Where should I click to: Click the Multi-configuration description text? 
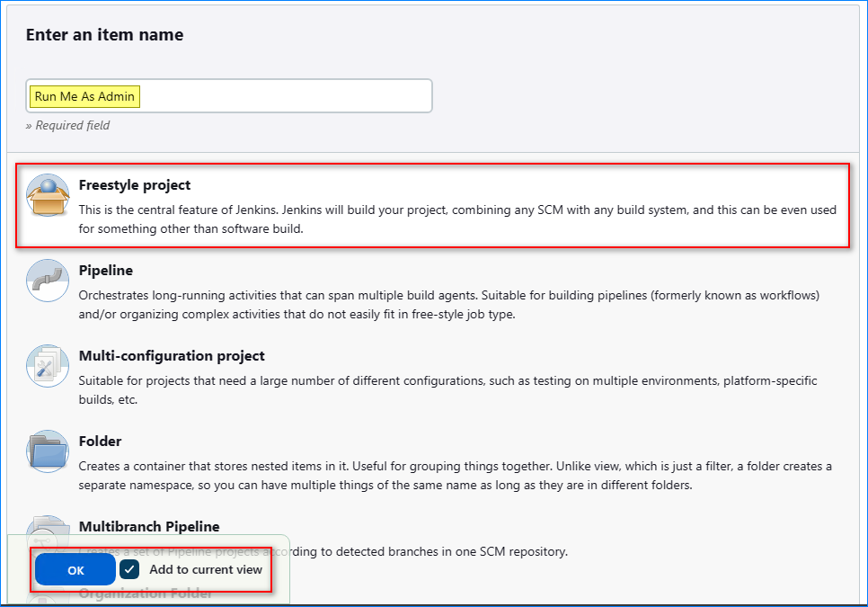[447, 390]
